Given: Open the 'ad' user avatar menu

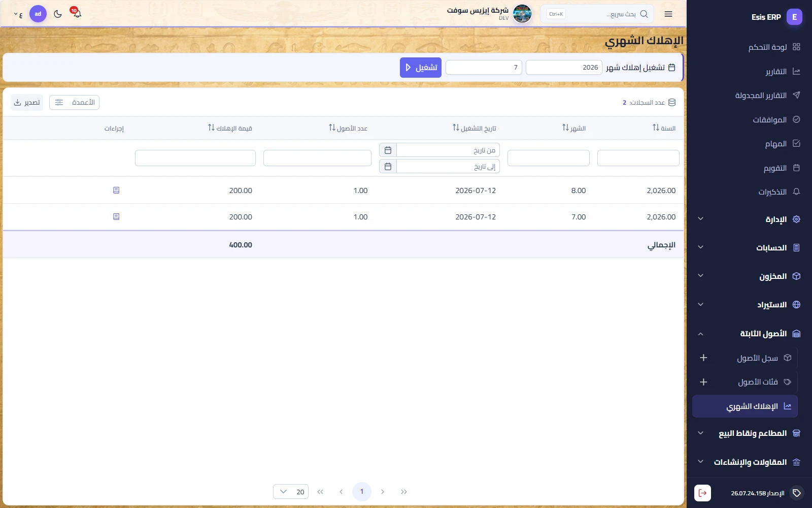Looking at the screenshot, I should 38,14.
